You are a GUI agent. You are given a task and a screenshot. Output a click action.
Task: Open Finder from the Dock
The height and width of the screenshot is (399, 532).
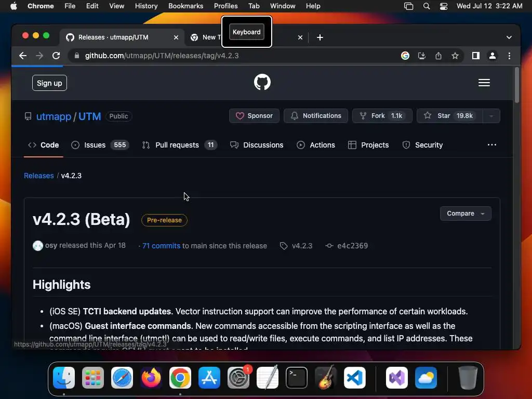64,378
